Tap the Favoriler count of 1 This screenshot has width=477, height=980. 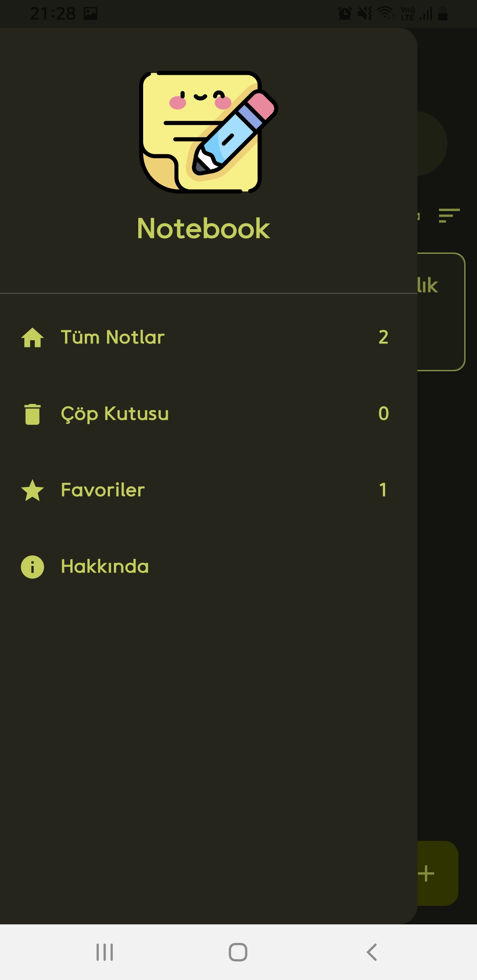point(383,490)
